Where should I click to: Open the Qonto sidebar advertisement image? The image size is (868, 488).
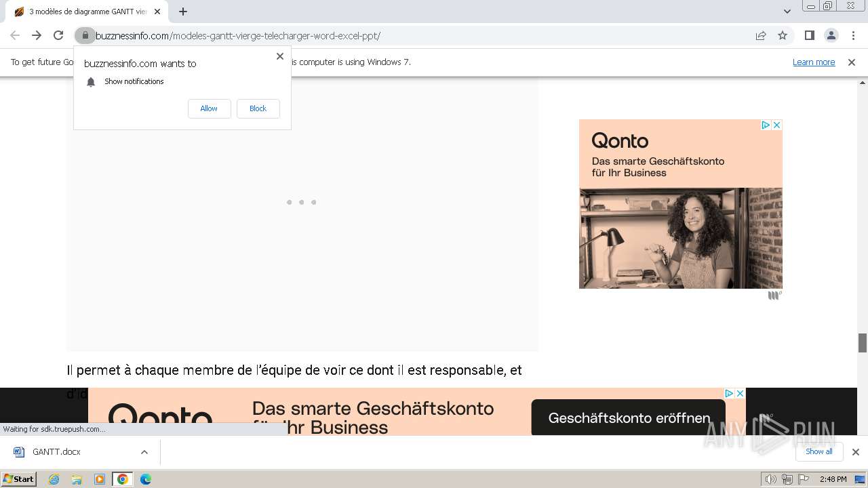(681, 238)
